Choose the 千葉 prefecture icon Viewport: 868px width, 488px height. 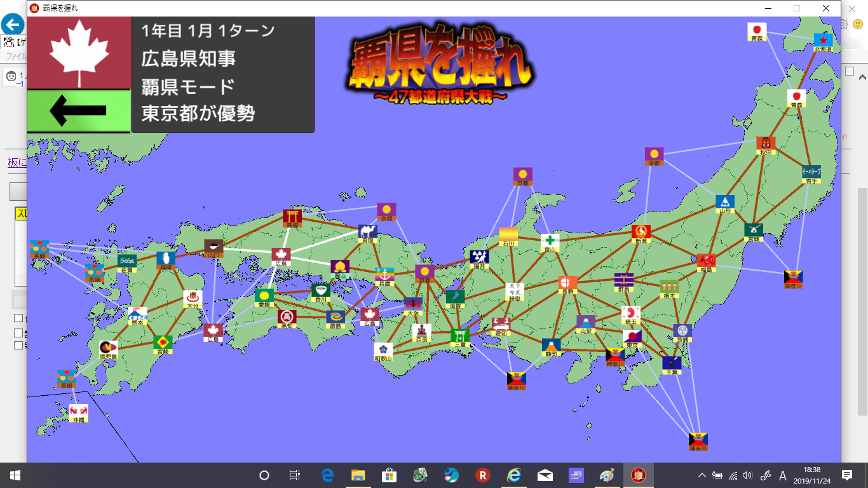click(672, 366)
